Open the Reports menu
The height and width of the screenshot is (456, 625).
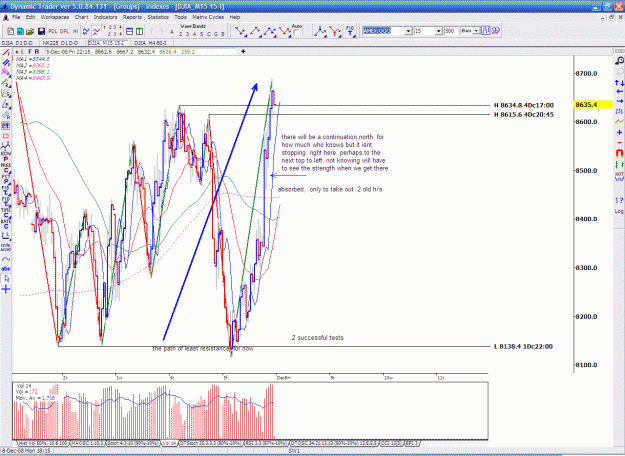click(x=132, y=17)
